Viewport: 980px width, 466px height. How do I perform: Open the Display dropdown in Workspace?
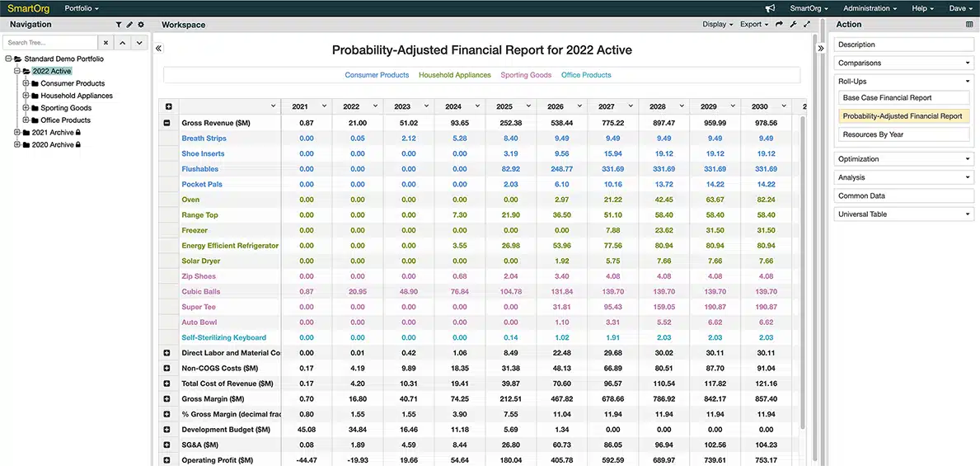(717, 25)
